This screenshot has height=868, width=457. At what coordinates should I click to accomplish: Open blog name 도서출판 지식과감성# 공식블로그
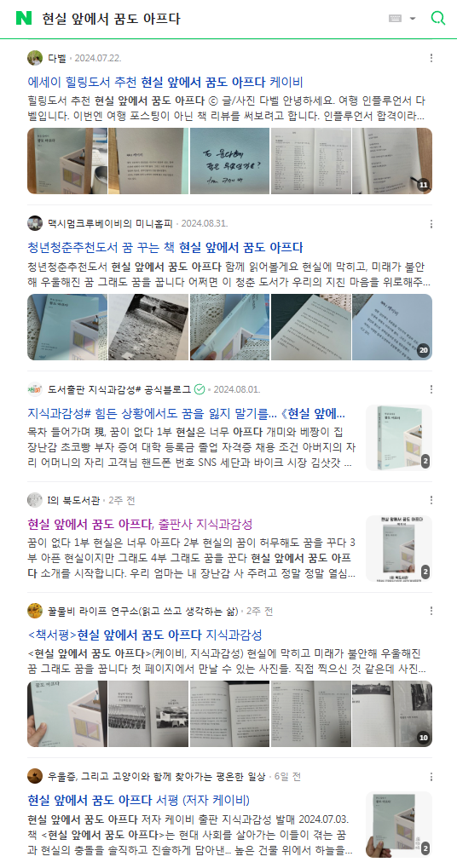point(119,389)
